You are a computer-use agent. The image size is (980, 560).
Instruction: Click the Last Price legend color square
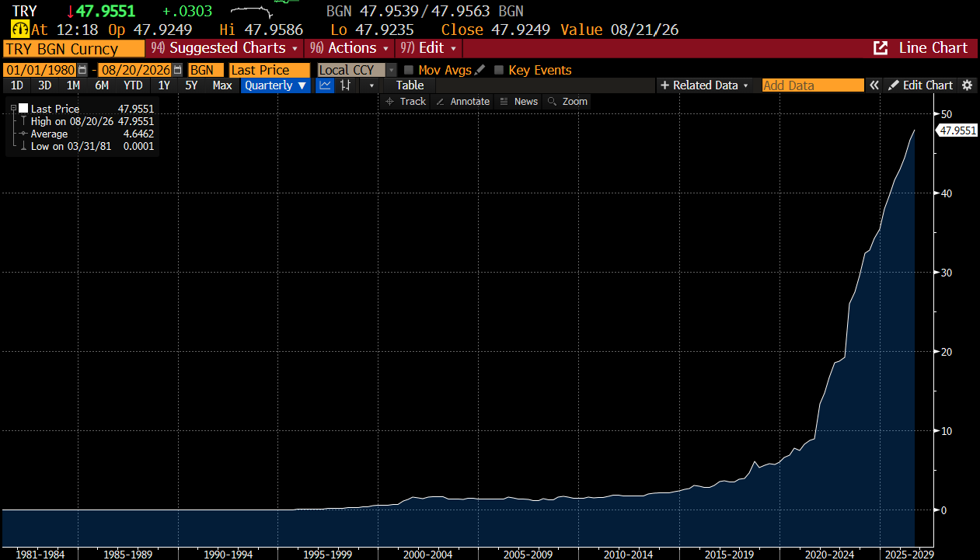pos(23,109)
